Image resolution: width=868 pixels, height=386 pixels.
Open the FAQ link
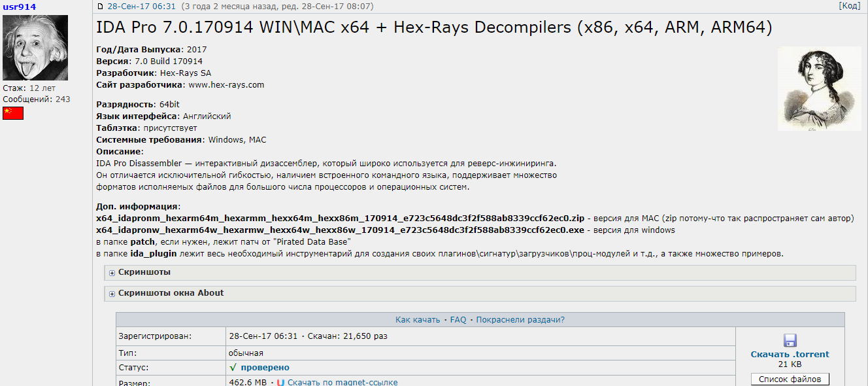(458, 320)
